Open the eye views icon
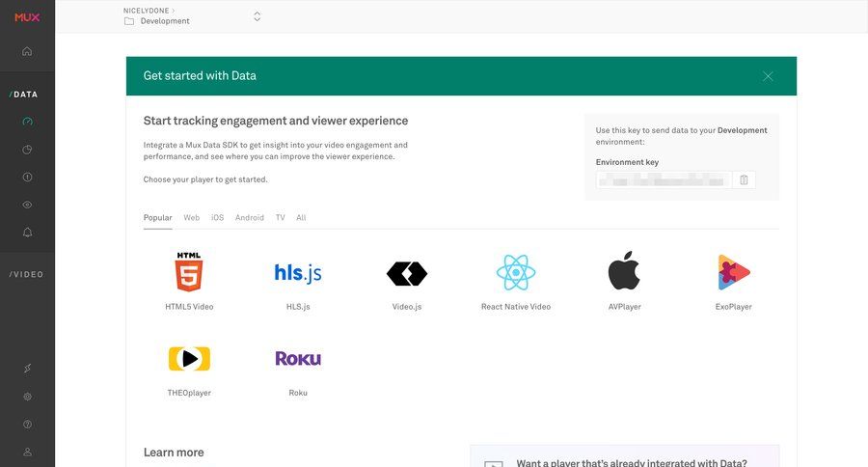This screenshot has height=467, width=868. pyautogui.click(x=27, y=205)
